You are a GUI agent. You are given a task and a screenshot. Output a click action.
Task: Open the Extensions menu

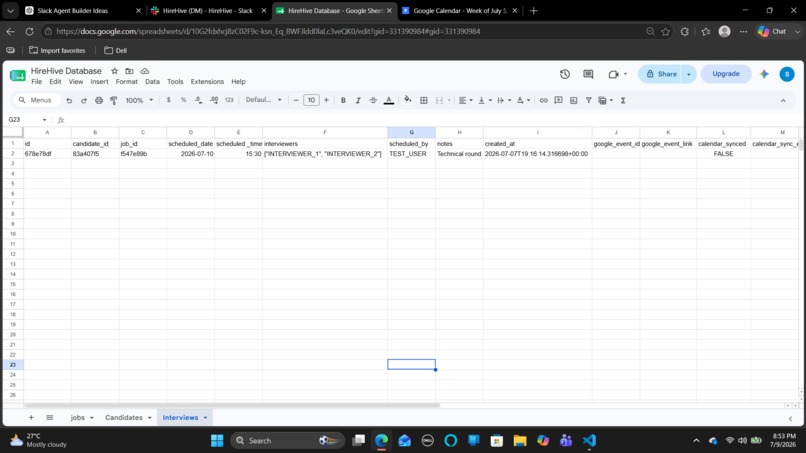207,82
